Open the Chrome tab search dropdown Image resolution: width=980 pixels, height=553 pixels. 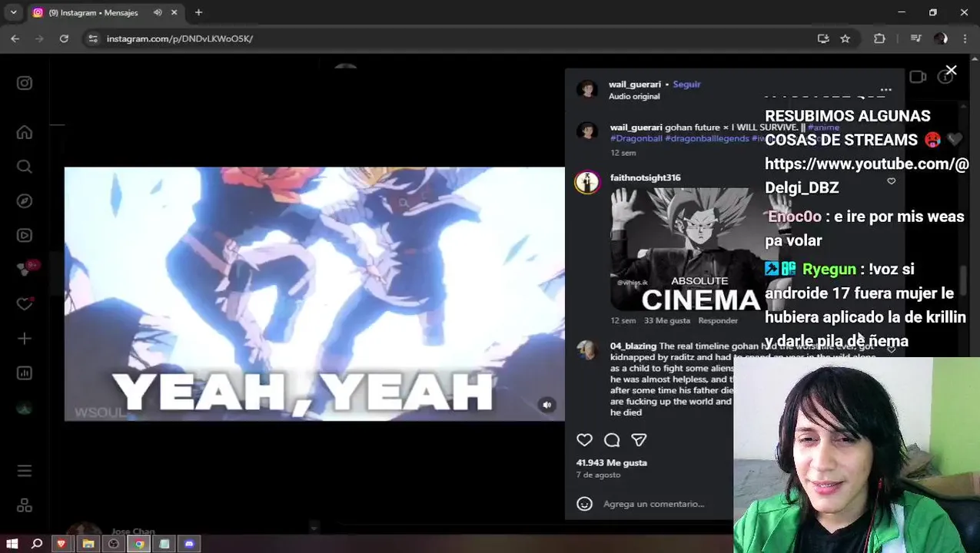13,12
